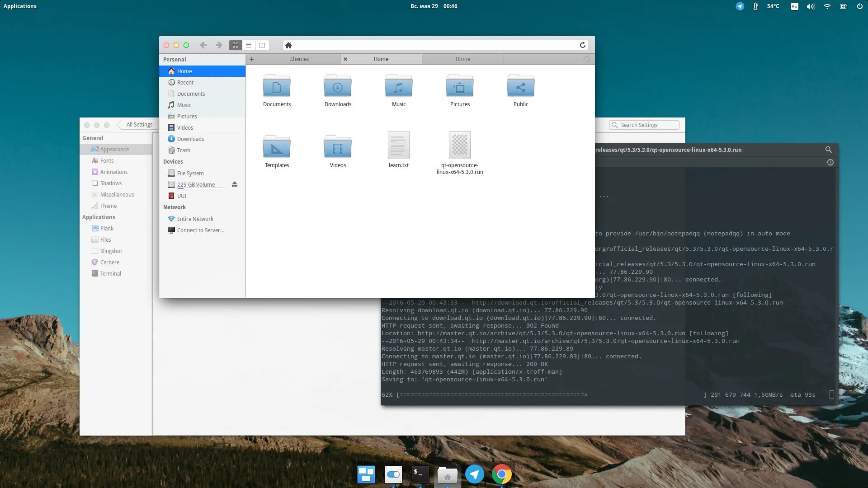Click Connect to Server in sidebar
This screenshot has width=868, height=488.
[200, 230]
